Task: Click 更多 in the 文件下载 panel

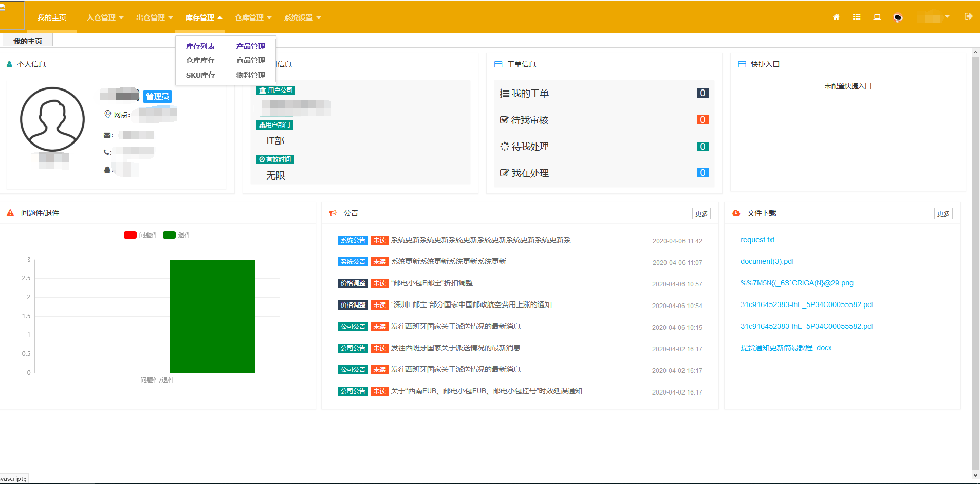Action: [944, 213]
